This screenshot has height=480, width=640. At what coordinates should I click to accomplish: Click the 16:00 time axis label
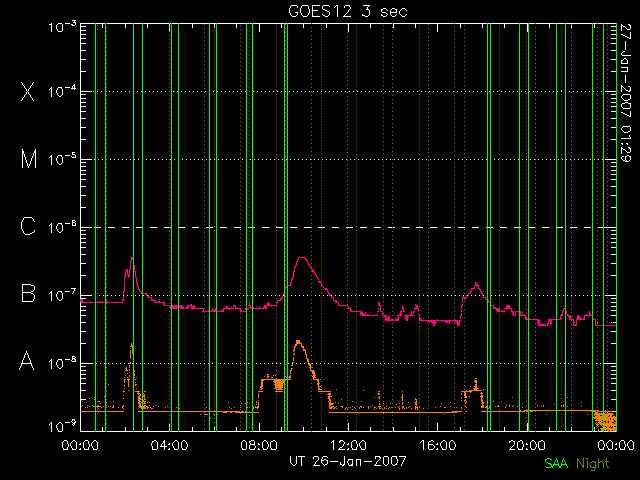pyautogui.click(x=438, y=445)
